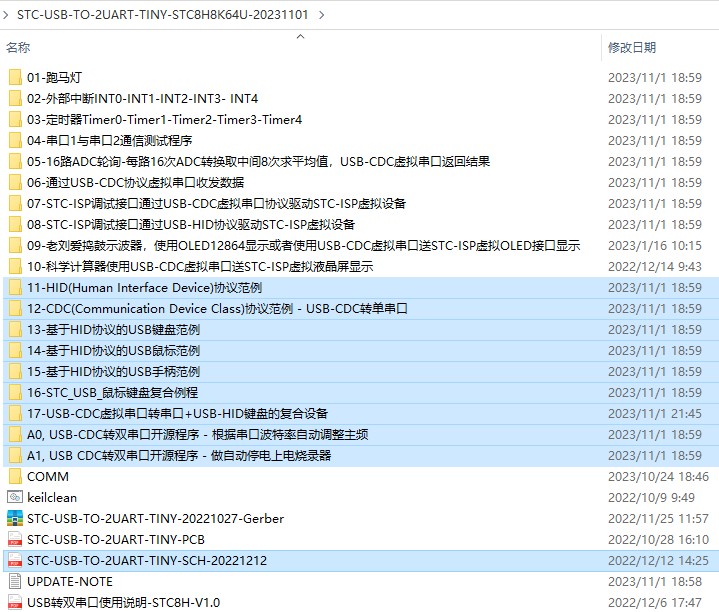Click the COMM folder icon
Viewport: 719px width, 612px height.
tap(15, 477)
